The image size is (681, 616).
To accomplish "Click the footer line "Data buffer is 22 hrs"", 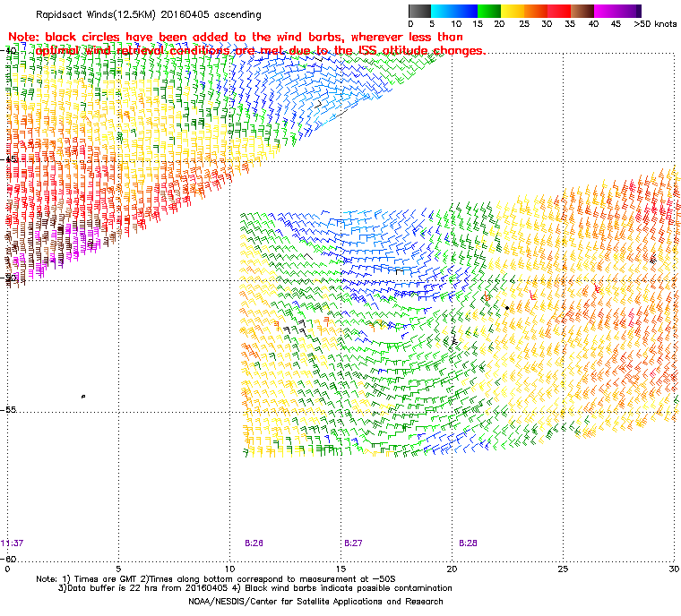I will click(x=255, y=588).
